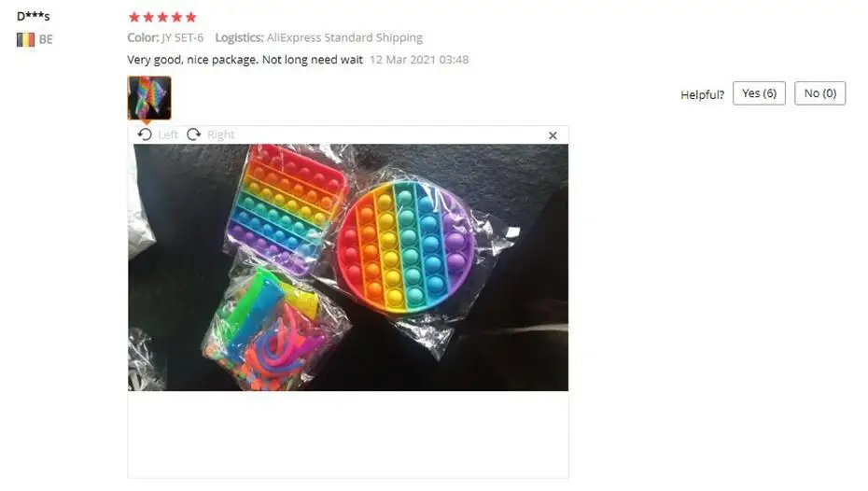Screen dimensions: 868x491
Task: Click the third red rating star
Action: [162, 17]
